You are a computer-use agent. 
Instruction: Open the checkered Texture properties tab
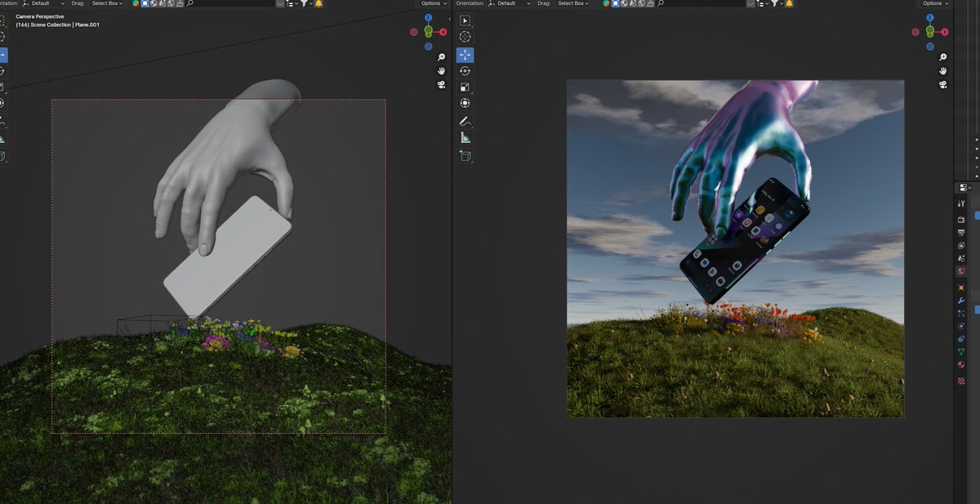click(961, 380)
